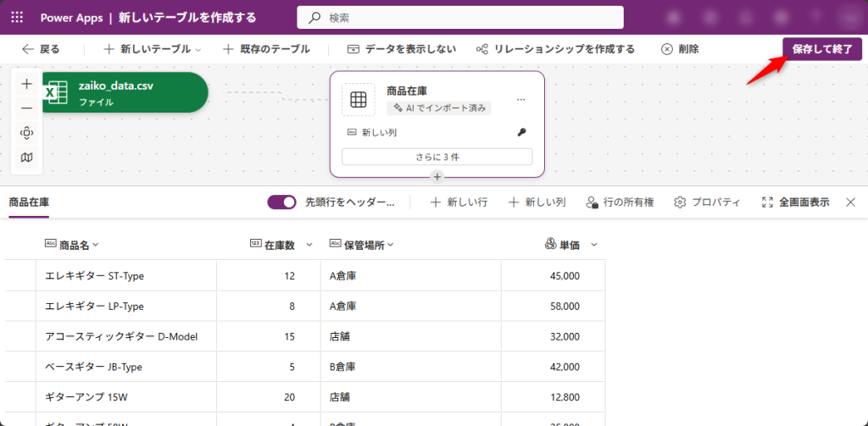This screenshot has width=868, height=426.
Task: Open the 在庫数 column dropdown
Action: (309, 245)
